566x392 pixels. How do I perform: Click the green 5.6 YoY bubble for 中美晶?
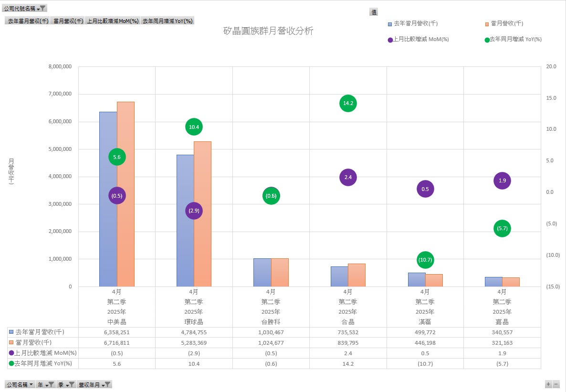click(x=117, y=157)
